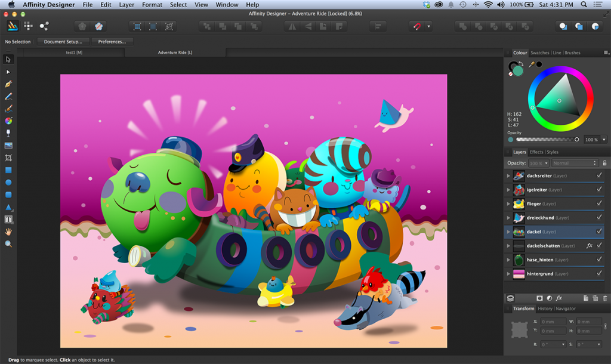Screen dimensions: 611x364
Task: Click the layer effects fx icon
Action: click(x=559, y=298)
